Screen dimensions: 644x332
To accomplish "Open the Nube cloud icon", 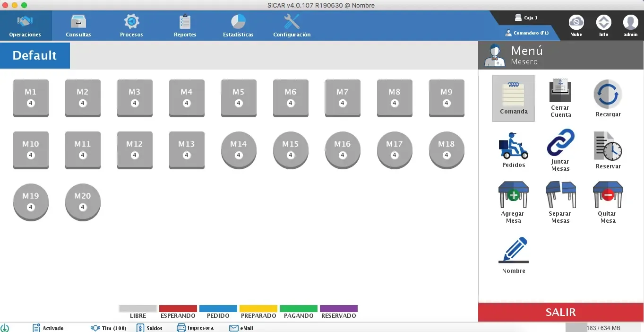I will coord(576,23).
